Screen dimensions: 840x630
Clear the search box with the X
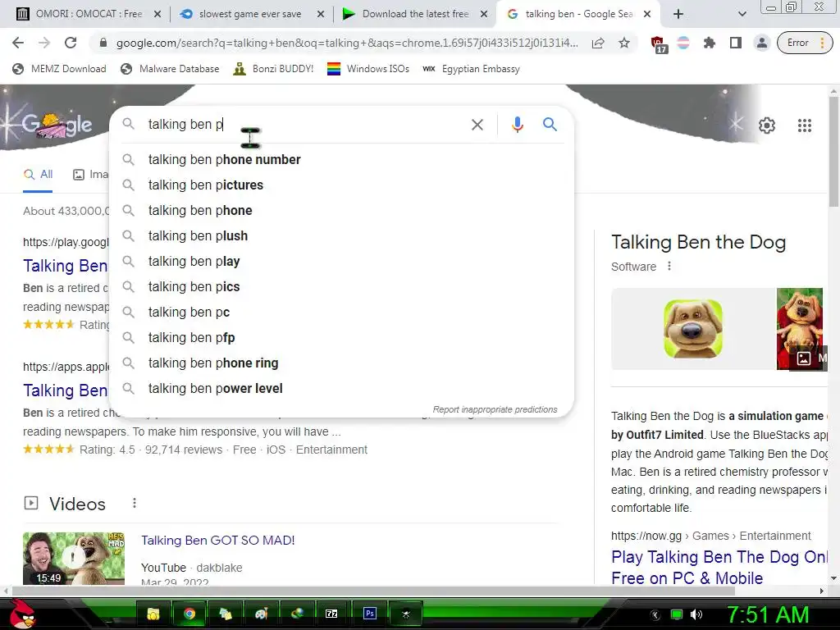point(477,125)
